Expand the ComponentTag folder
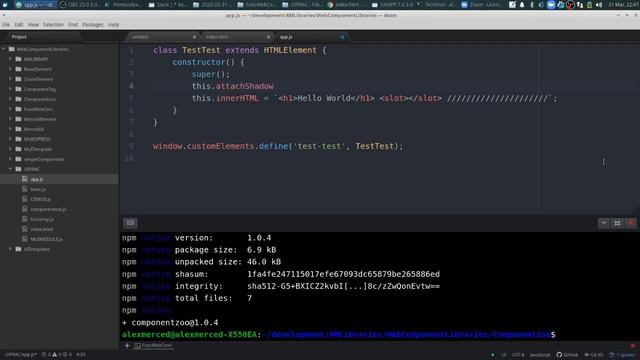The image size is (640, 360). (x=11, y=89)
